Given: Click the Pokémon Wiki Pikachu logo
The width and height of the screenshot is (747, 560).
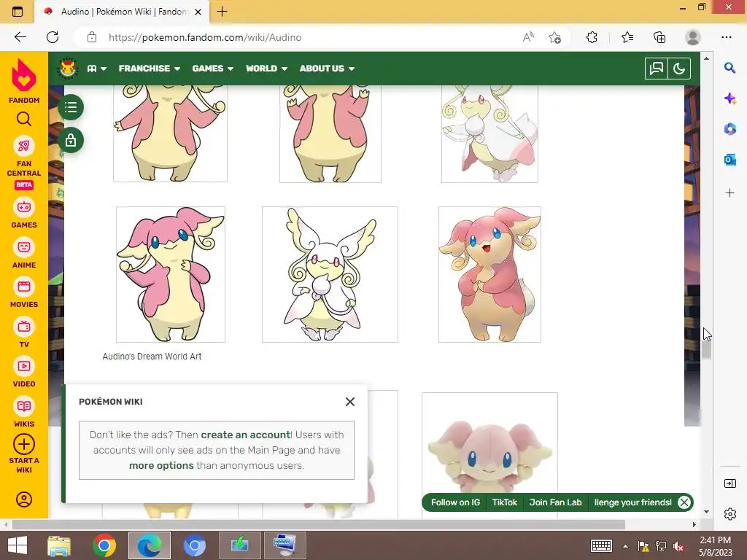Looking at the screenshot, I should 67,68.
